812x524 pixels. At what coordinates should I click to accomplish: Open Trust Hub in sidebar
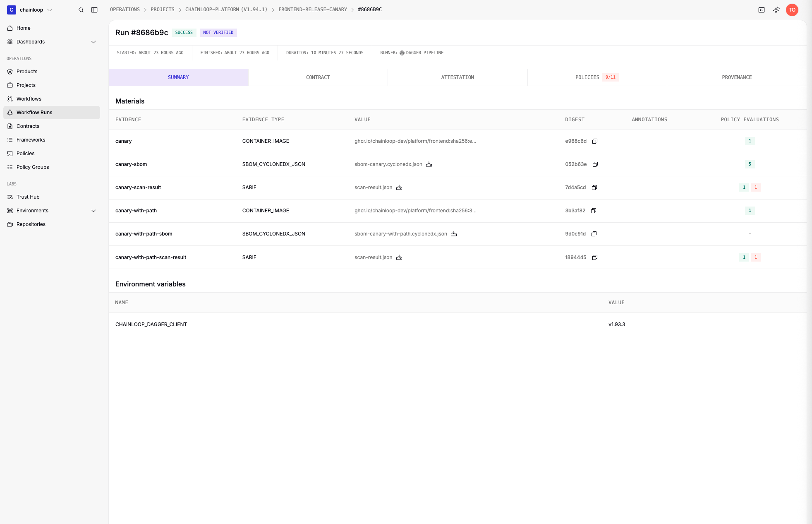(x=52, y=197)
